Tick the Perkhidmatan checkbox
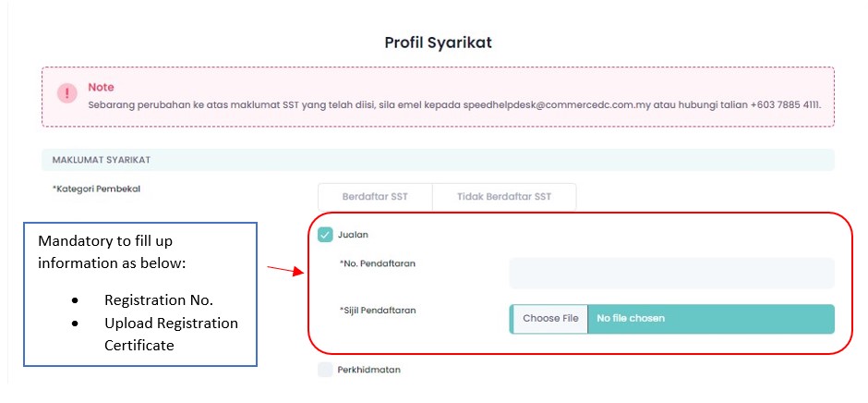 tap(325, 370)
